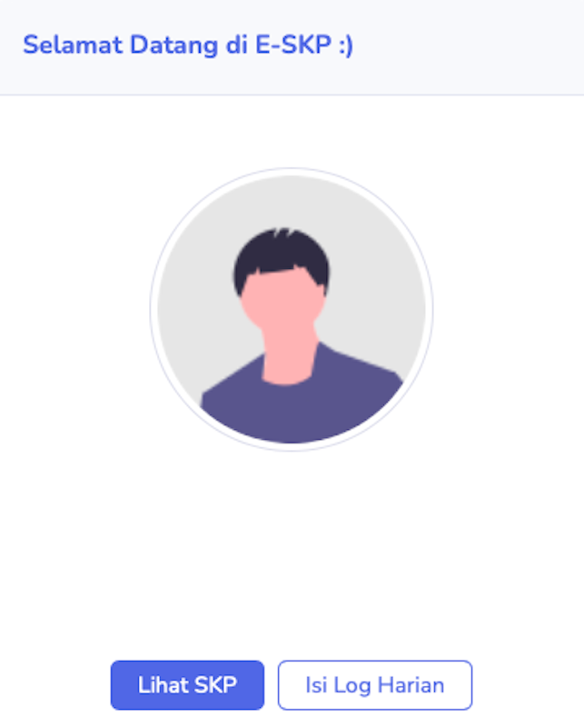Click the word E-SKP in the header

click(x=293, y=45)
